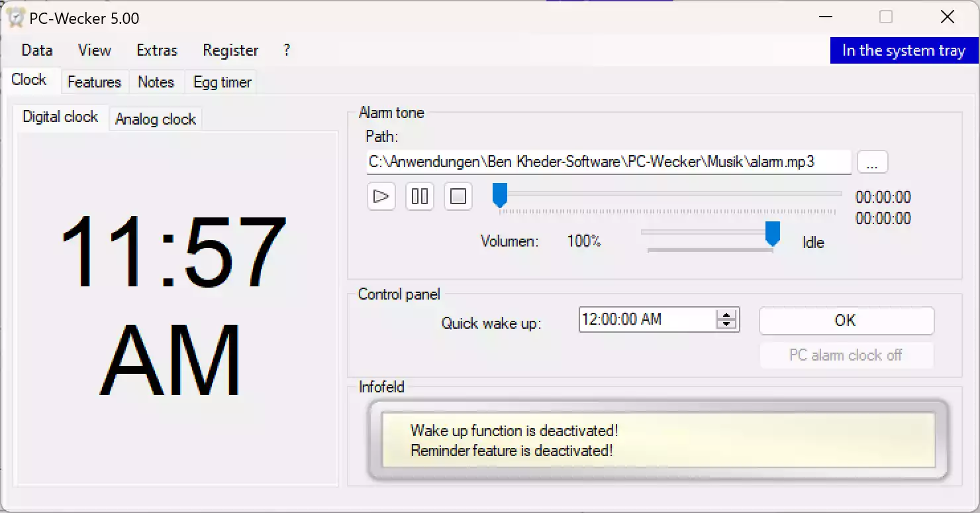Click the Idle status label

click(813, 243)
